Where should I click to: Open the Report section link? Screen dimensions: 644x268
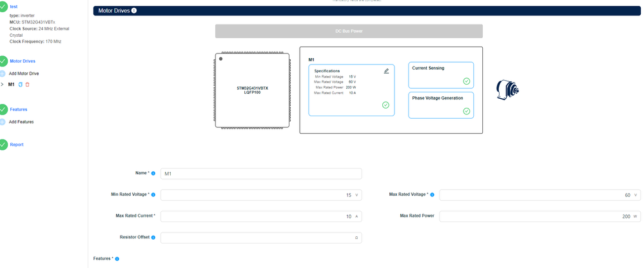[x=17, y=145]
